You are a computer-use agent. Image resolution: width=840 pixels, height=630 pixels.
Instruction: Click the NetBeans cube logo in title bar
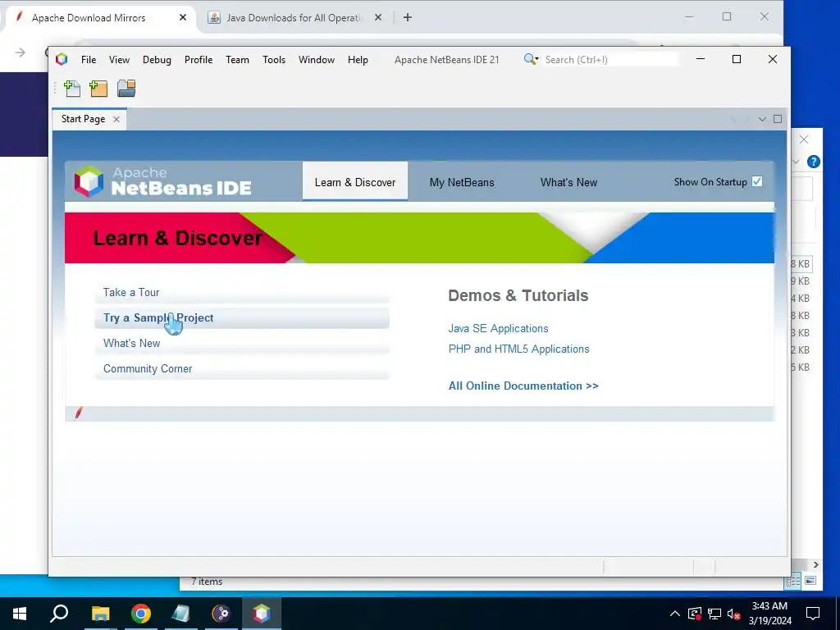click(62, 59)
